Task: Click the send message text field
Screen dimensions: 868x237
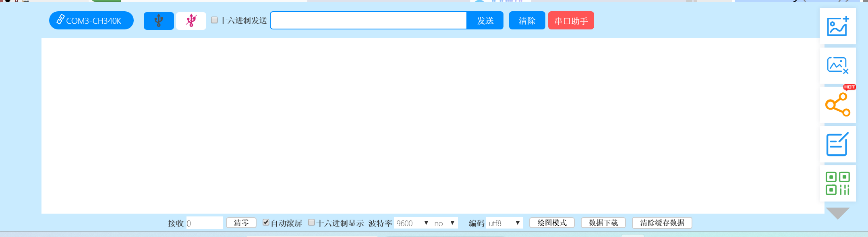Action: (368, 21)
